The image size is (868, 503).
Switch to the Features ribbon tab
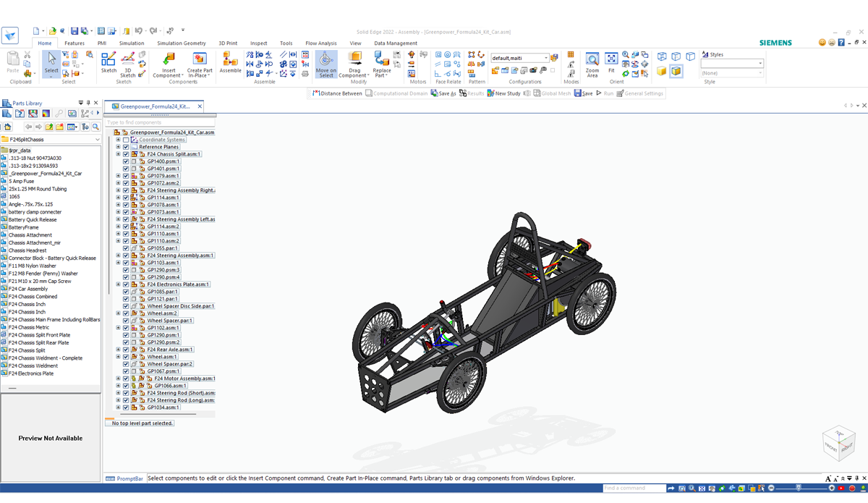point(75,43)
